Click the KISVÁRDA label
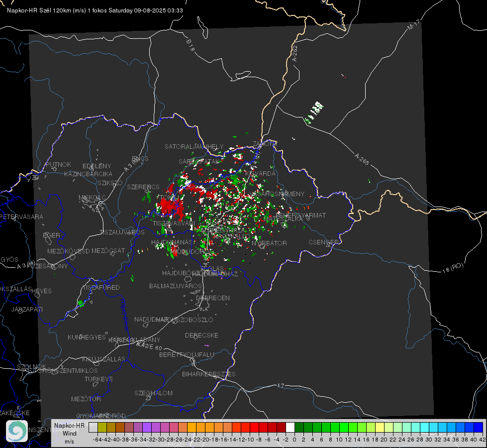 tap(261, 174)
